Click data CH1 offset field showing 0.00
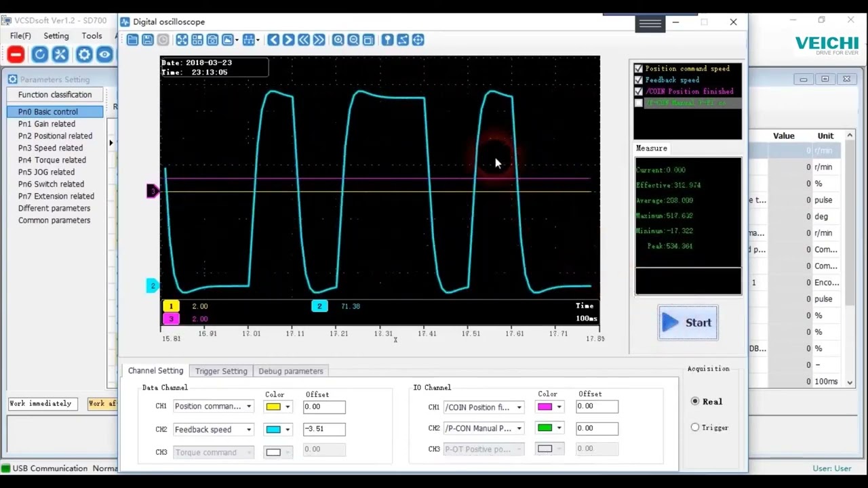This screenshot has height=488, width=868. (x=323, y=407)
